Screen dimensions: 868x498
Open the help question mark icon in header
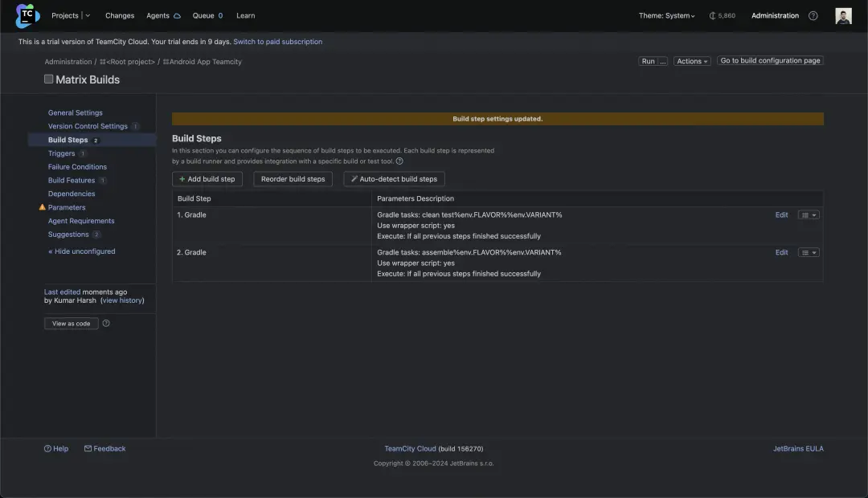pyautogui.click(x=813, y=16)
